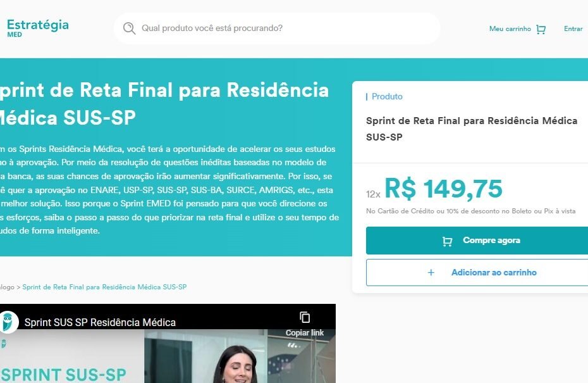Click the Compre agora button

477,241
